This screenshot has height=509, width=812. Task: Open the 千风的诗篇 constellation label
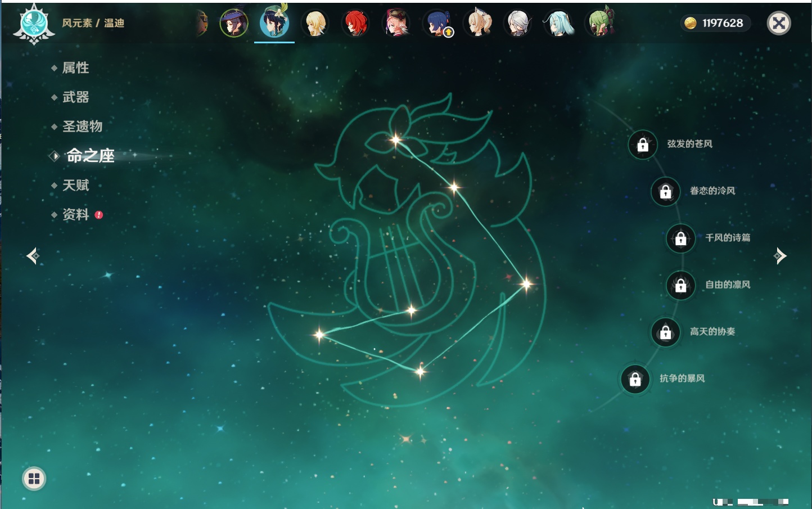pyautogui.click(x=728, y=237)
